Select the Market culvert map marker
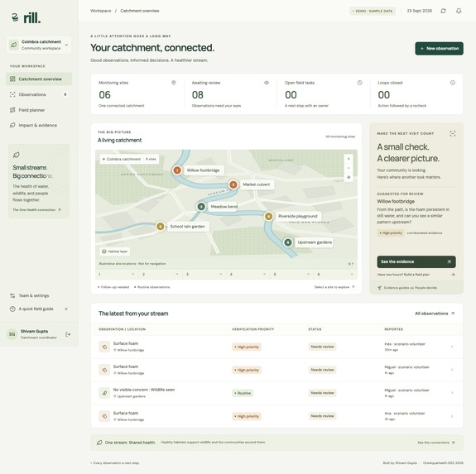 coord(233,184)
